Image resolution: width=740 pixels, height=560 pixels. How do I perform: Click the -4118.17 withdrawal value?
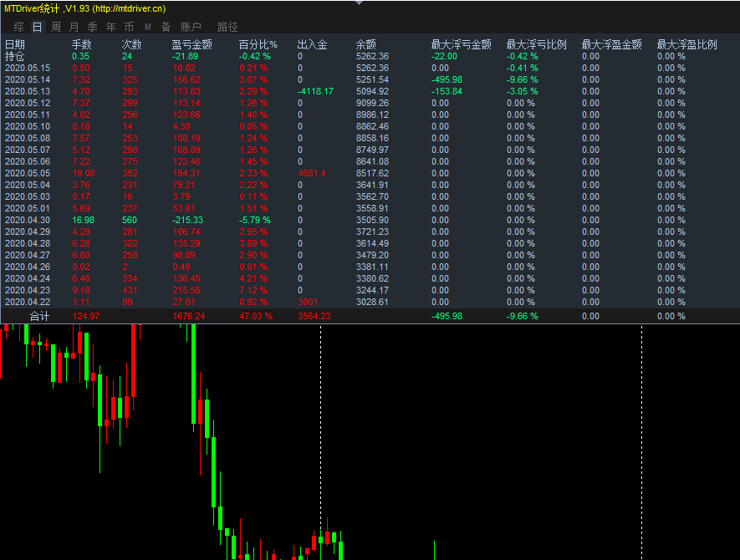[x=315, y=92]
